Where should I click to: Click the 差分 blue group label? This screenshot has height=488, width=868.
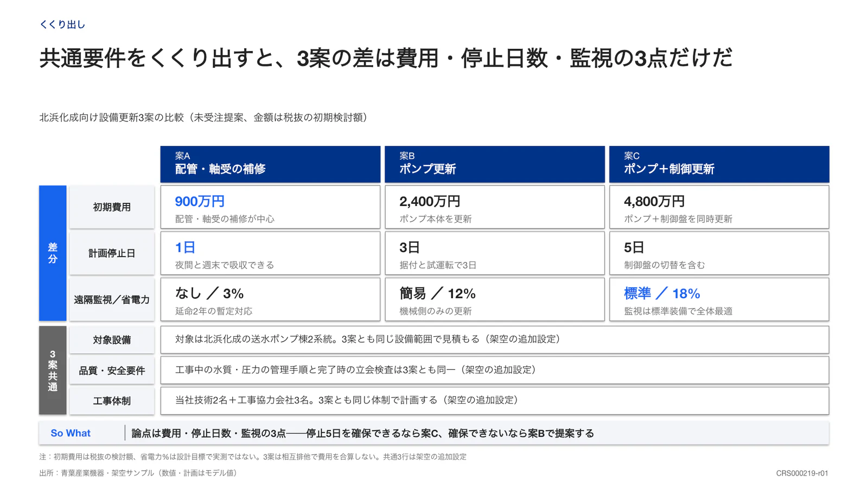coord(53,253)
